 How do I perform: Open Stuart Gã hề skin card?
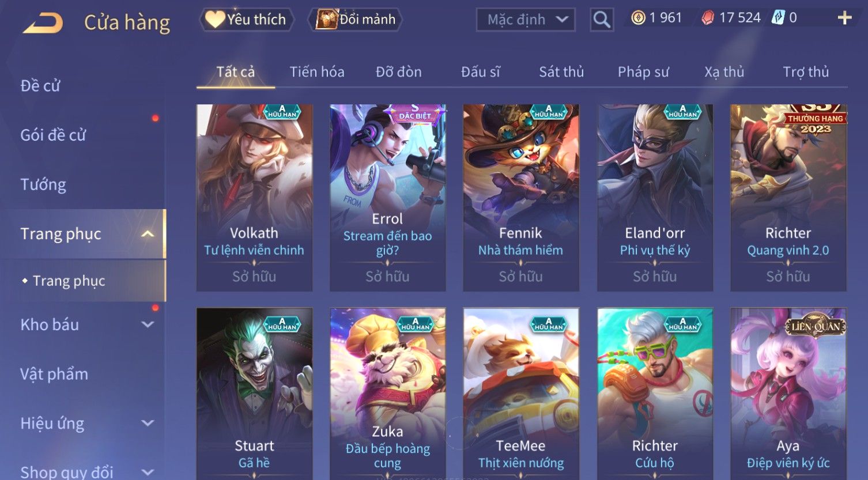(254, 394)
